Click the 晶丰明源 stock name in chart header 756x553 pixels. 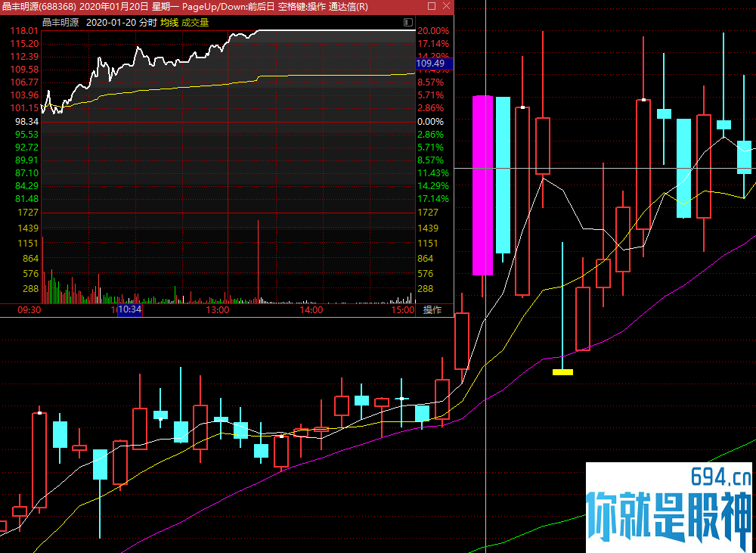(x=60, y=22)
